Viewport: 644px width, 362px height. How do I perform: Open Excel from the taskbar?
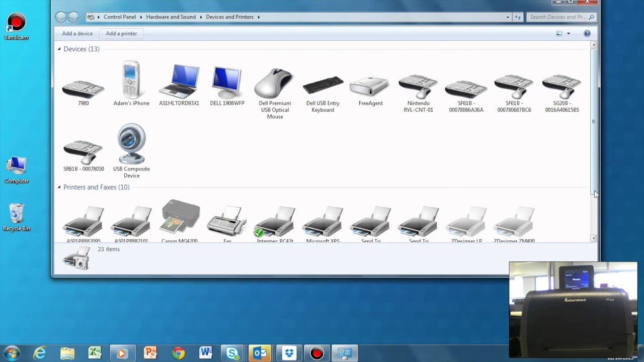point(95,353)
